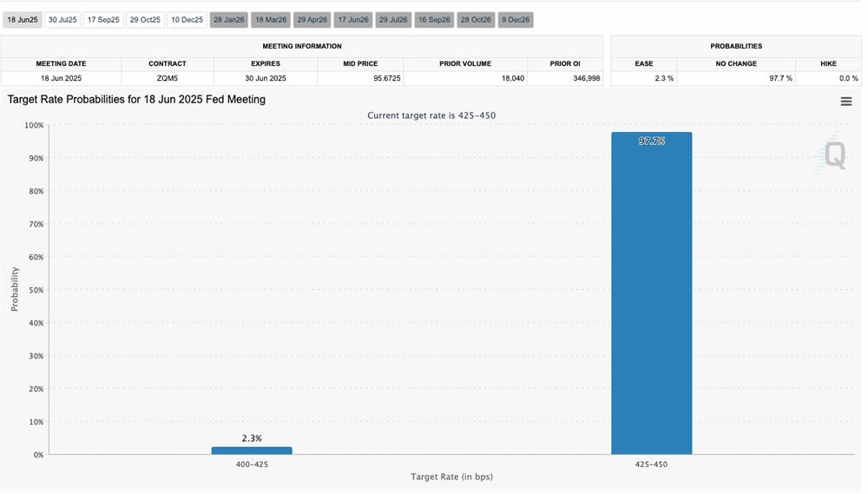The image size is (868, 494).
Task: Select the 10 Dec25 meeting tab
Action: 187,20
